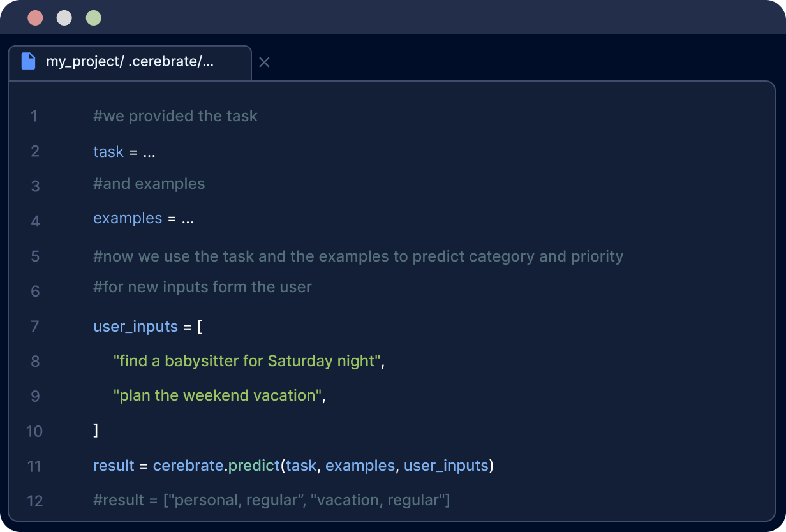Select the my_project/ .cerebrate/ tab
Screen dimensions: 786x532
click(x=130, y=62)
